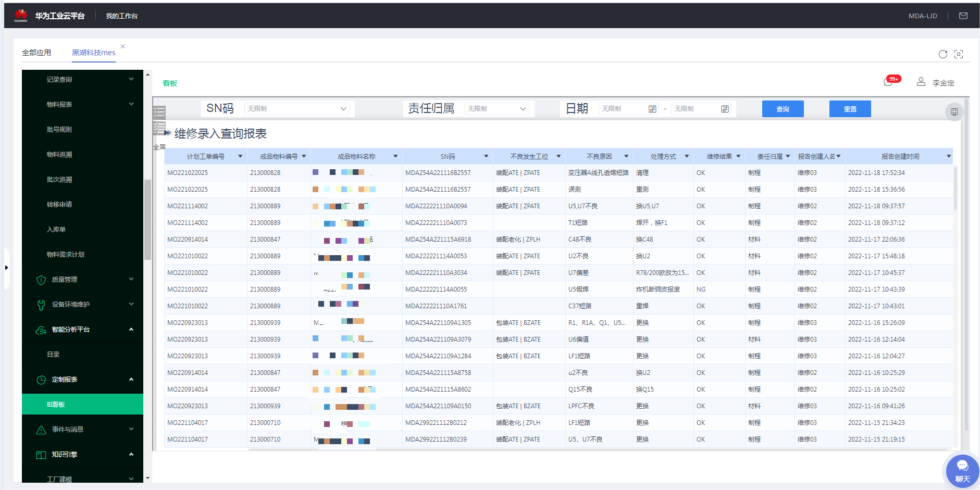Viewport: 980px width, 490px height.
Task: Click timestamp 2022-11-18 17:52:34
Action: click(876, 173)
